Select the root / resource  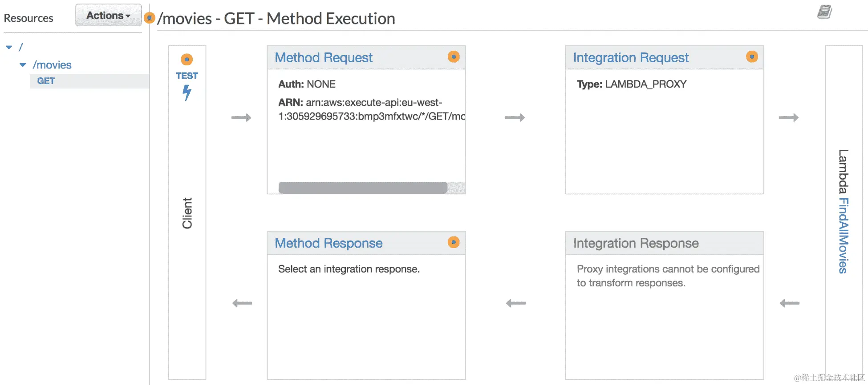point(20,47)
